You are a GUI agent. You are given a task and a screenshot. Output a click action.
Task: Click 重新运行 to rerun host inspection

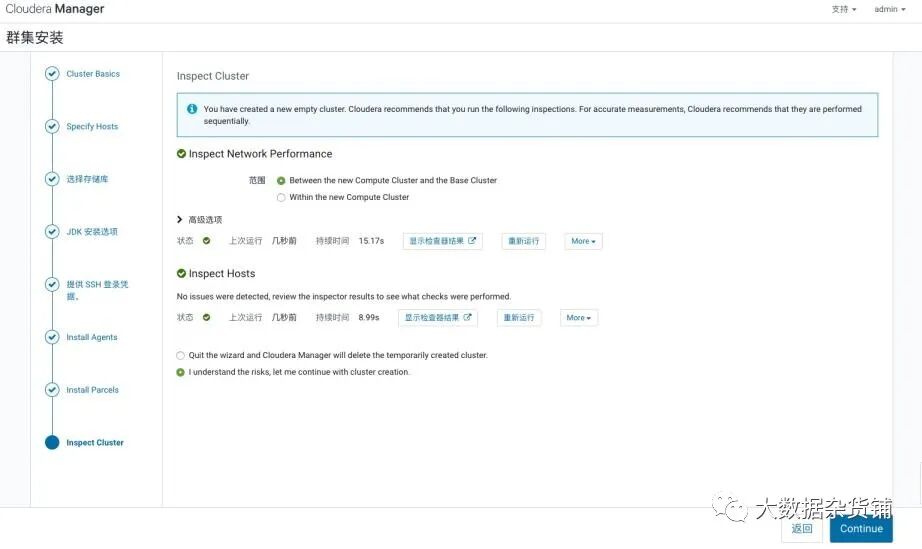pyautogui.click(x=519, y=317)
